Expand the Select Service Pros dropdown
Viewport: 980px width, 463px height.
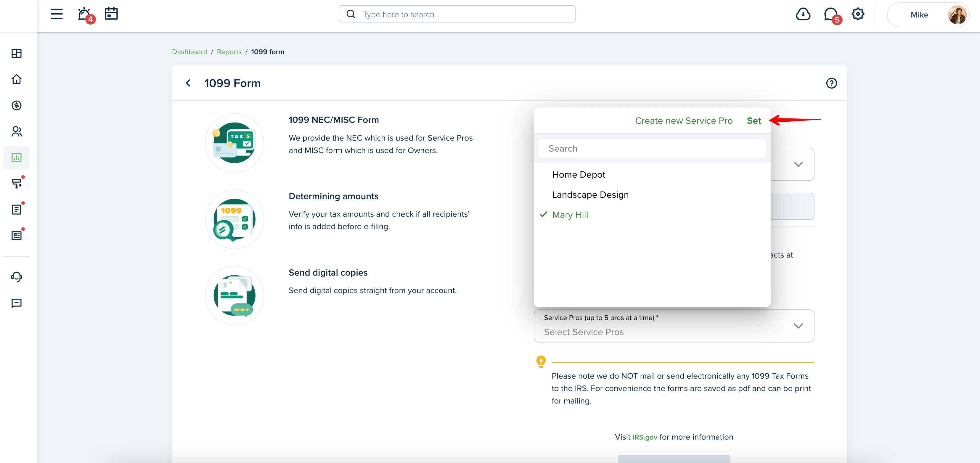pos(674,326)
